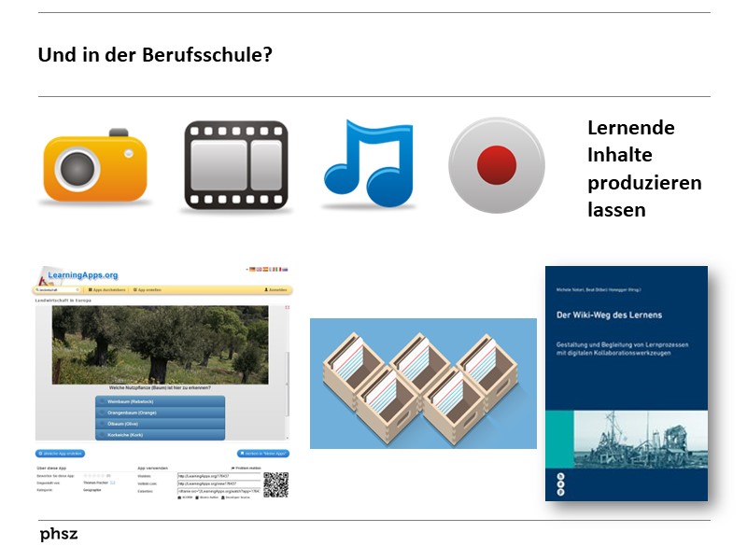Click the index card boxes image

click(423, 383)
